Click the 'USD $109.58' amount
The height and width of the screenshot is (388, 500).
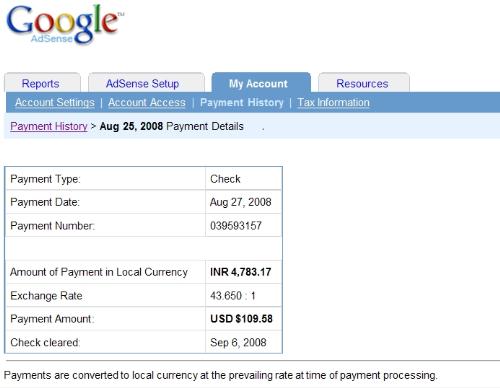[x=241, y=319]
